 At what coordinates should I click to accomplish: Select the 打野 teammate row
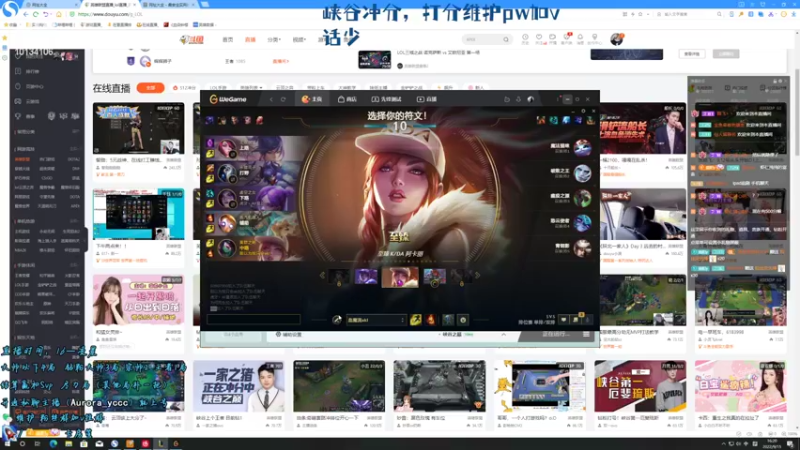253,173
